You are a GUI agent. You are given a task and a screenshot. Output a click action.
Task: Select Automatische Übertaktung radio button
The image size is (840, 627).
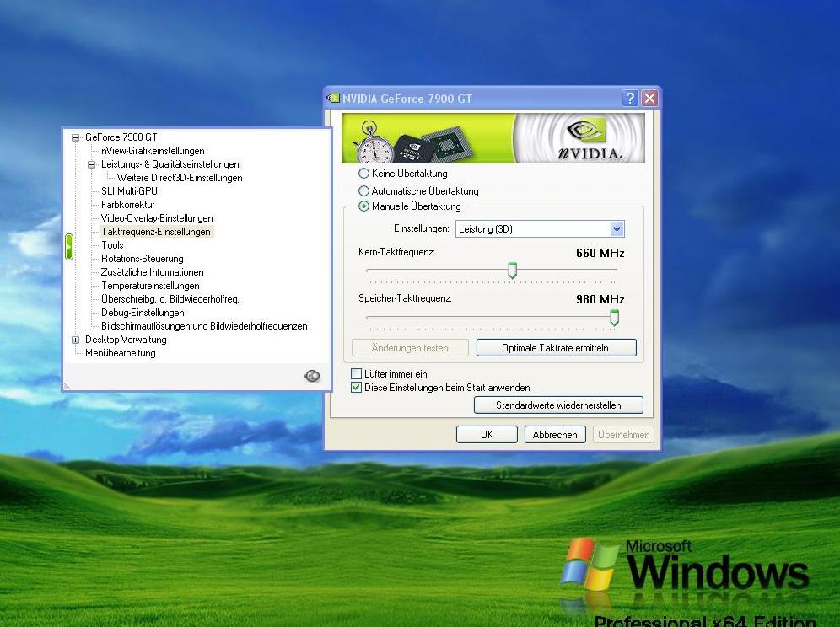tap(363, 190)
